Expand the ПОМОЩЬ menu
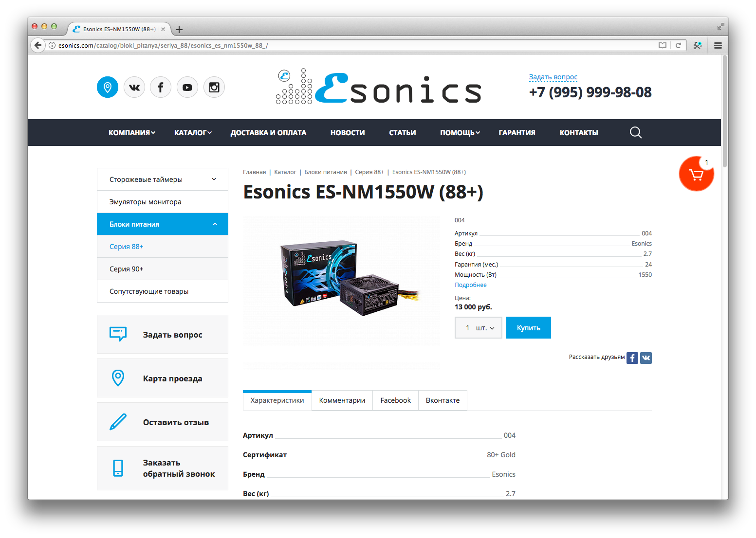This screenshot has height=538, width=756. (x=460, y=133)
